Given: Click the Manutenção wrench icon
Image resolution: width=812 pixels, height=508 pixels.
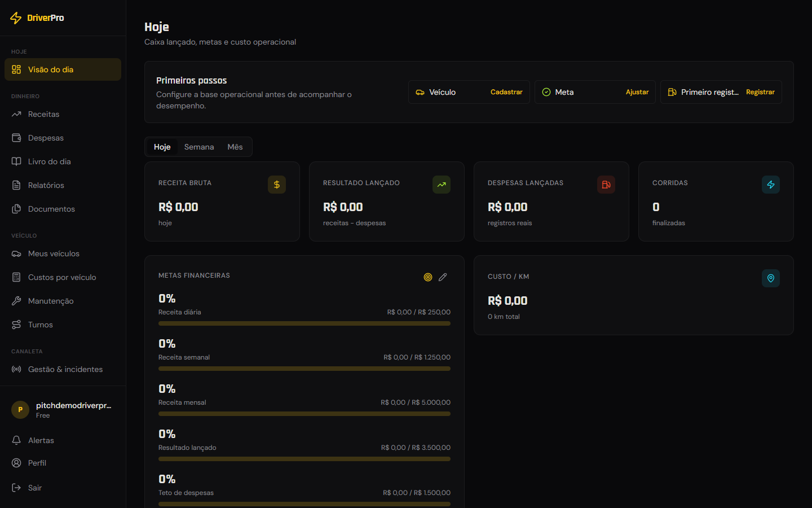Looking at the screenshot, I should tap(16, 301).
